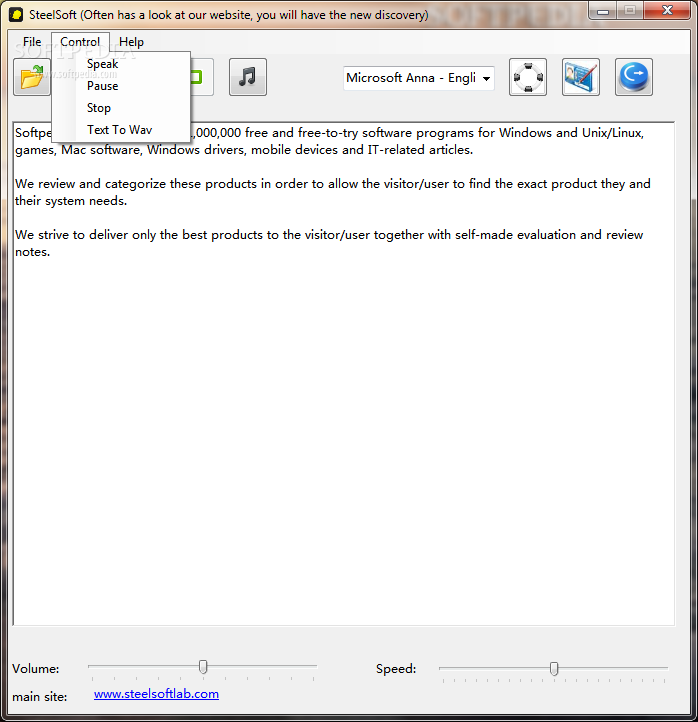The width and height of the screenshot is (698, 722).
Task: Click the blue exit arrow icon
Action: pyautogui.click(x=634, y=77)
